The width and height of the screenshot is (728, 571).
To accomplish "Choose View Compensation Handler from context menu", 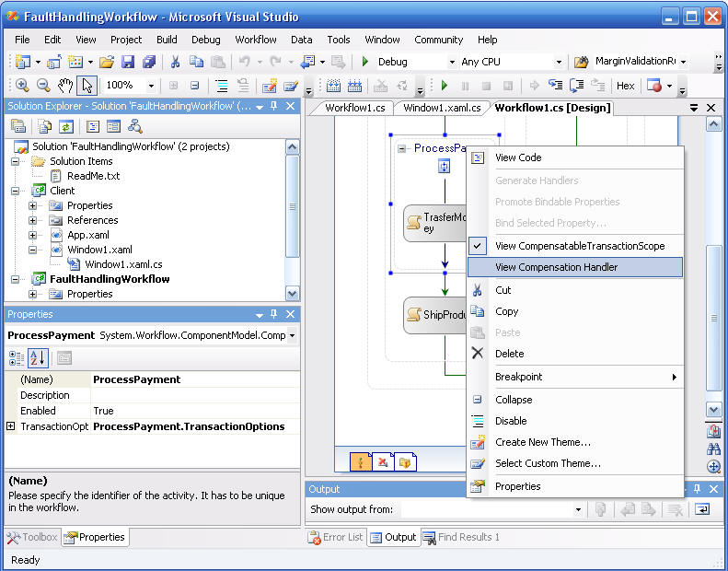I will [x=556, y=267].
